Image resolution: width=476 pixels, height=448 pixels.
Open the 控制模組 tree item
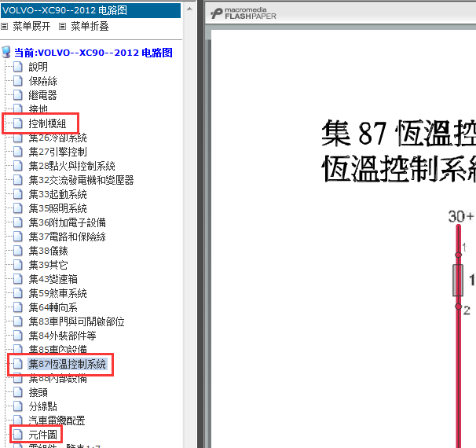pyautogui.click(x=47, y=123)
